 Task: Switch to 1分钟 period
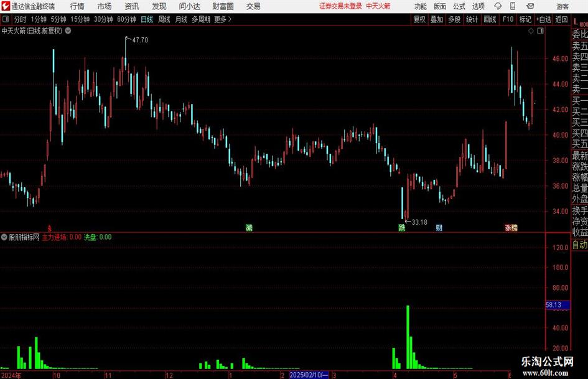(x=39, y=19)
